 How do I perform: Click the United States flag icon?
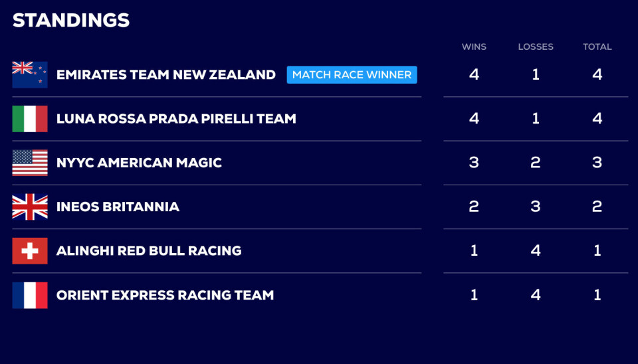(x=30, y=163)
